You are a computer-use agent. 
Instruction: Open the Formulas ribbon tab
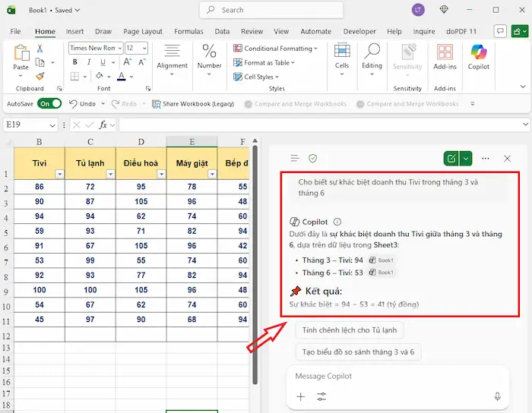pos(188,31)
